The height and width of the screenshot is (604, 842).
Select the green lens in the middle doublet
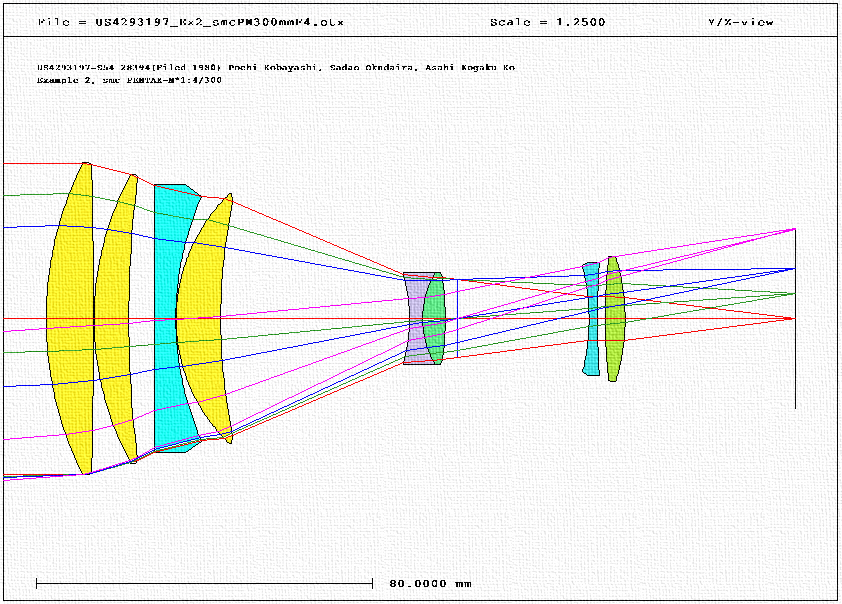point(434,318)
